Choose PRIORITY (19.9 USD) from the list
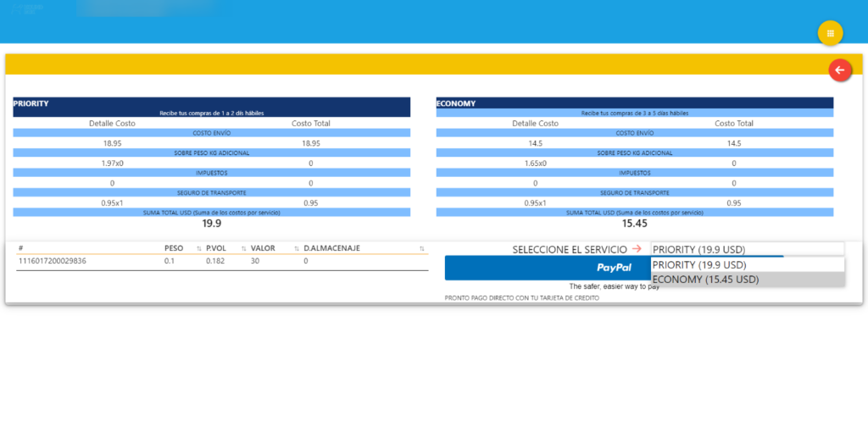The height and width of the screenshot is (438, 868). pos(748,265)
